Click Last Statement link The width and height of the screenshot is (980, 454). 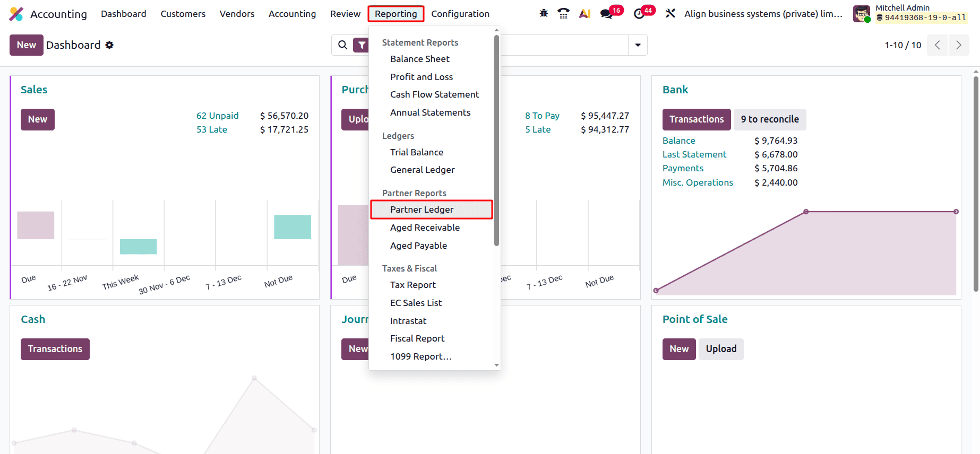pyautogui.click(x=694, y=154)
